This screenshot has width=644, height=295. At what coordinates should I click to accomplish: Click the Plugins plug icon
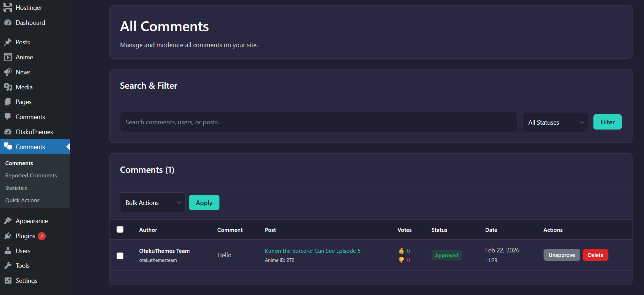tap(8, 236)
